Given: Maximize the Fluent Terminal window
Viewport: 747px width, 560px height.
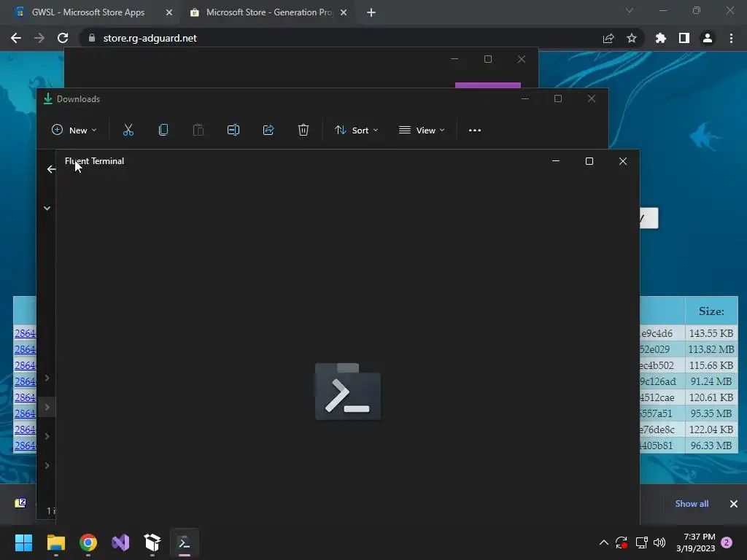Looking at the screenshot, I should pyautogui.click(x=589, y=161).
